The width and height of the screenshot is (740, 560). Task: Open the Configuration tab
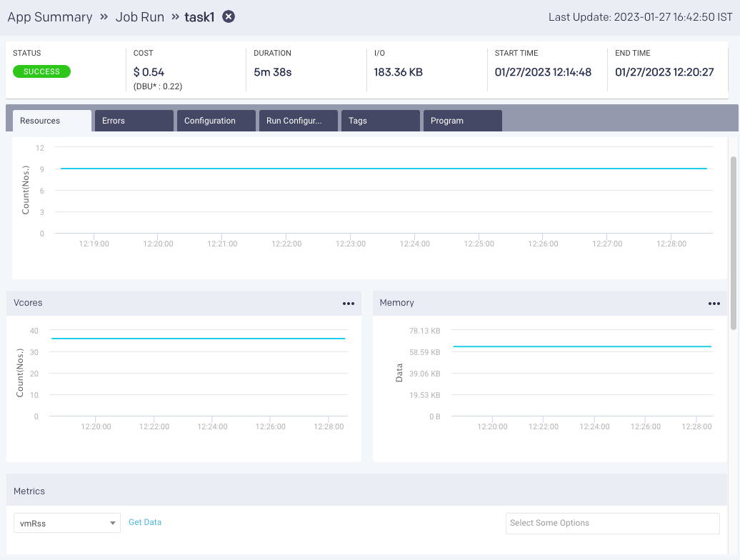point(216,121)
